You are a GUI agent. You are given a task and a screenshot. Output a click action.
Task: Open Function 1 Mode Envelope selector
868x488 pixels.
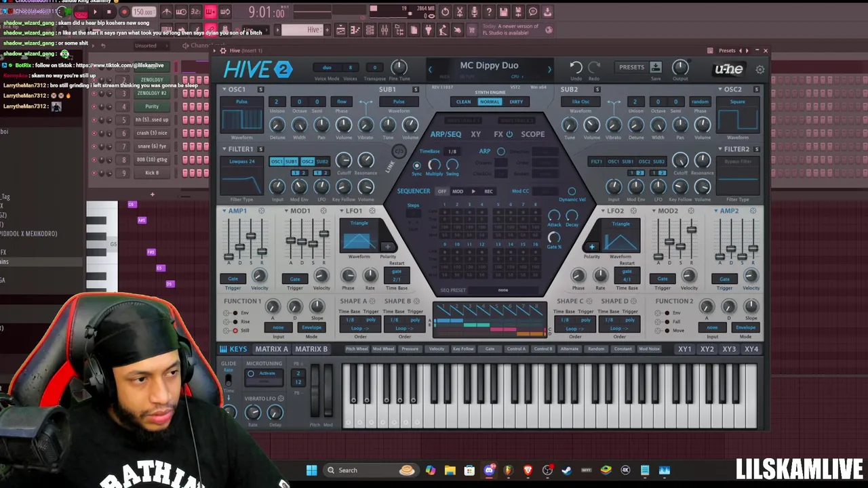click(x=311, y=327)
